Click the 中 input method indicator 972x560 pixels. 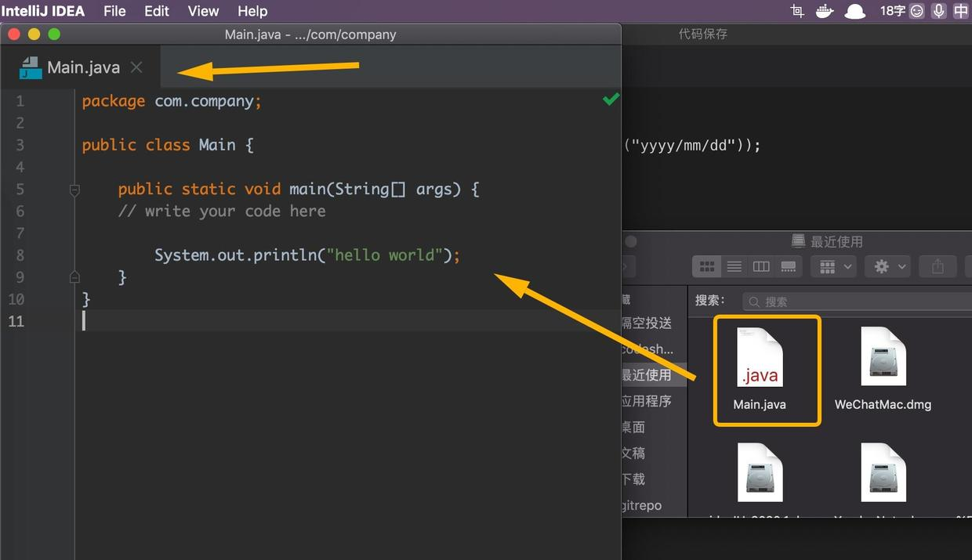coord(961,11)
